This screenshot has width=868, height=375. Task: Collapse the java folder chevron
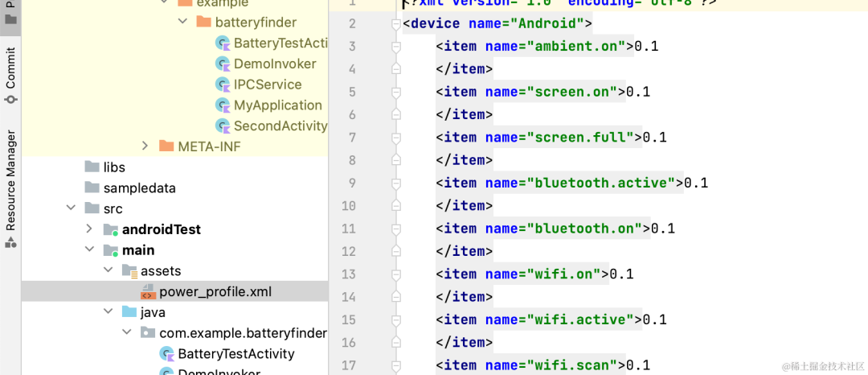click(x=108, y=312)
